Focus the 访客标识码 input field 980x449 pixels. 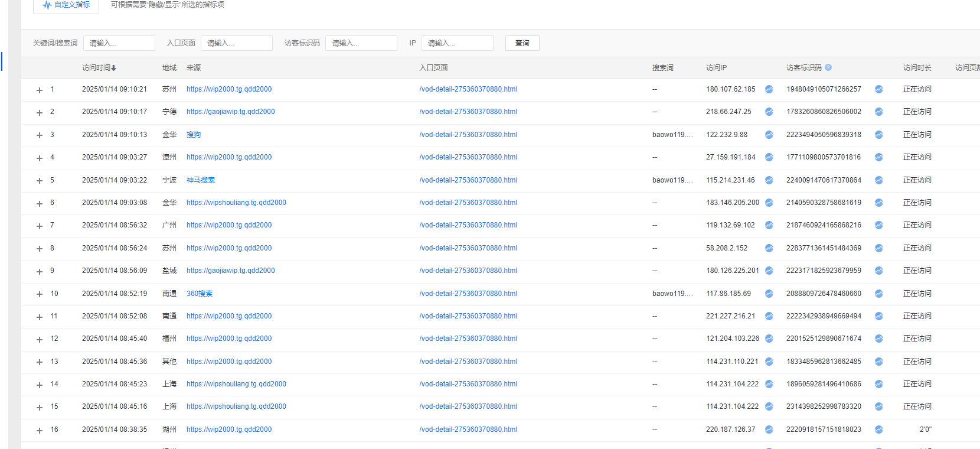(361, 43)
